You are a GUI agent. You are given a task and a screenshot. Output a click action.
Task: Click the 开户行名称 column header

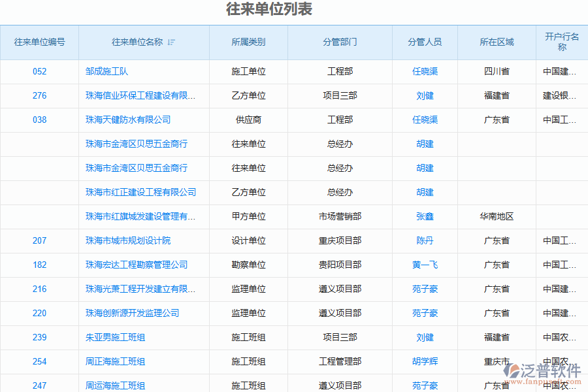coord(562,42)
